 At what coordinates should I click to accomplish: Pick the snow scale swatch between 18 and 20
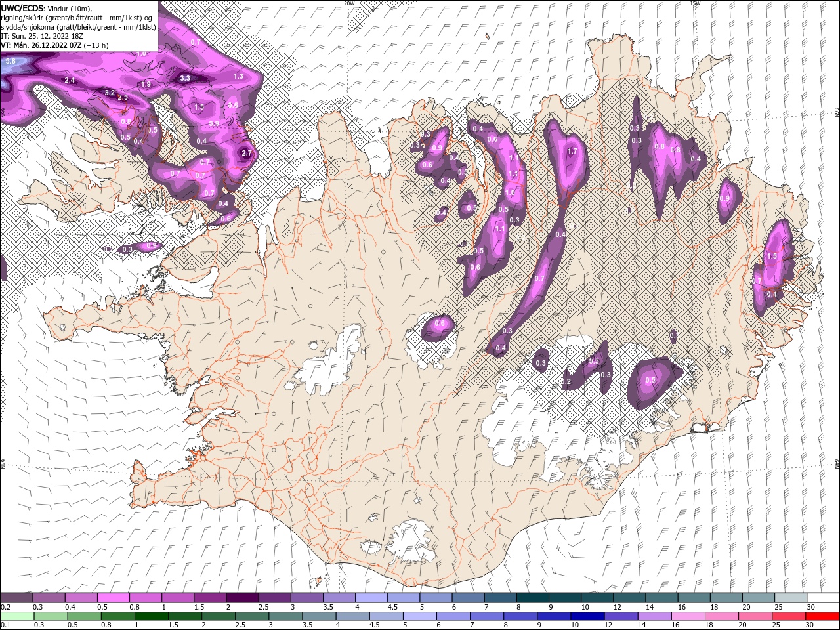pos(725,598)
